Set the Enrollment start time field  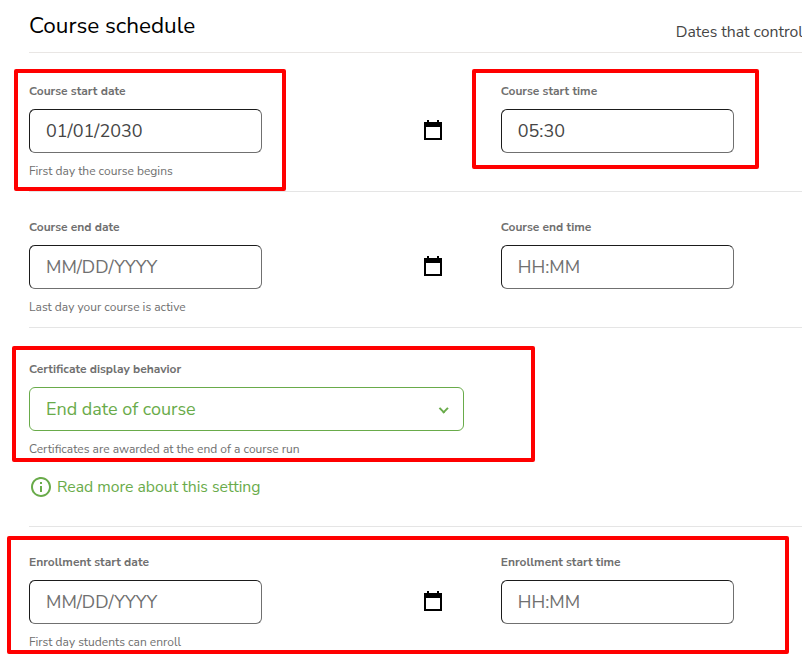(617, 602)
